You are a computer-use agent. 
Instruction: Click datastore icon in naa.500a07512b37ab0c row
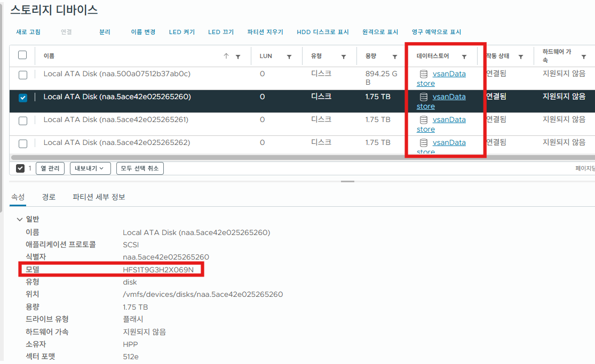(x=424, y=74)
